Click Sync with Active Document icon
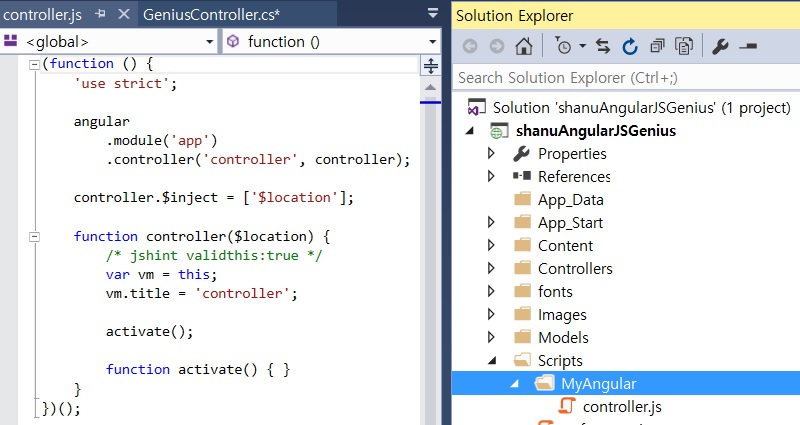This screenshot has width=800, height=425. click(x=603, y=46)
